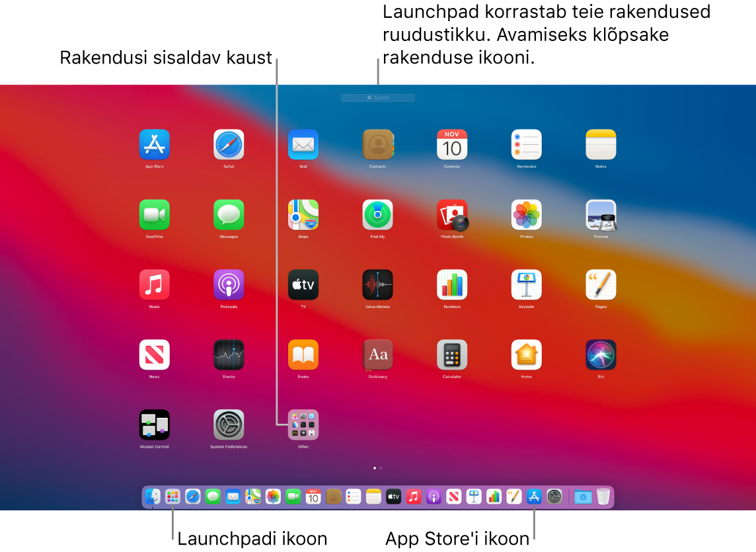The image size is (756, 552).
Task: Open Podcasts from the Dock
Action: [x=434, y=496]
